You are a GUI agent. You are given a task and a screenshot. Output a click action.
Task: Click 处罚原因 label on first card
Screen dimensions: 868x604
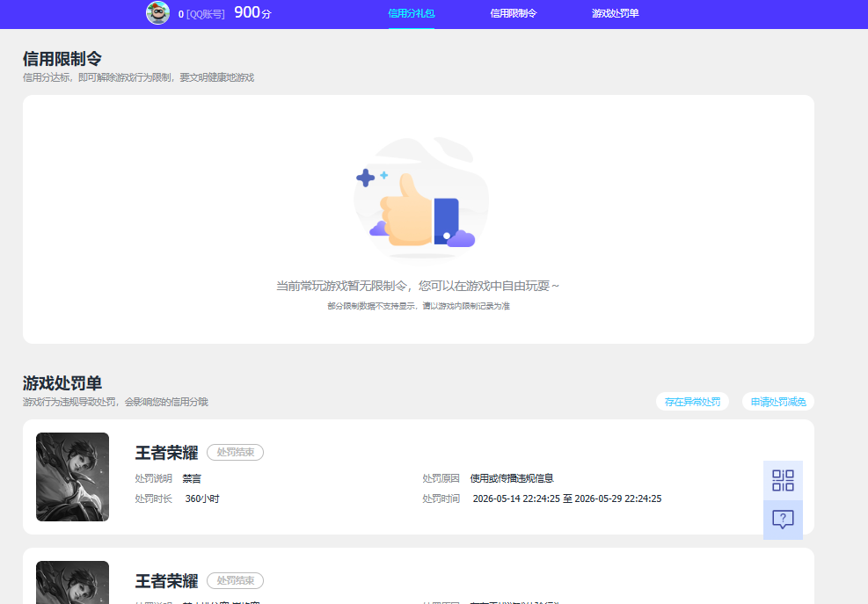[x=441, y=478]
